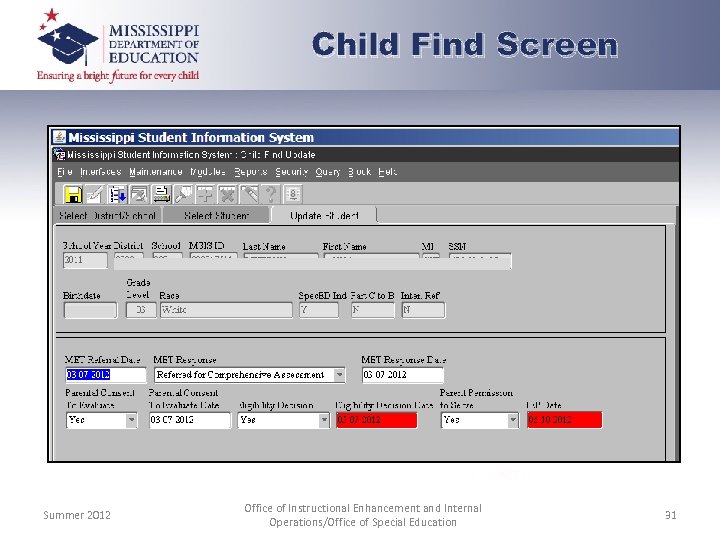Click the insert record plus icon

pos(205,194)
